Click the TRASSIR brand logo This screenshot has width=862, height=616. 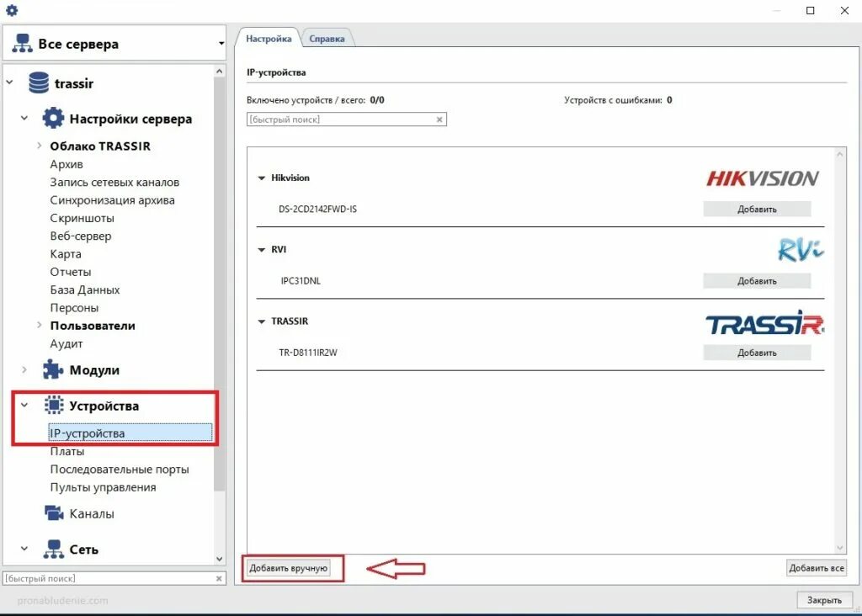tap(764, 322)
